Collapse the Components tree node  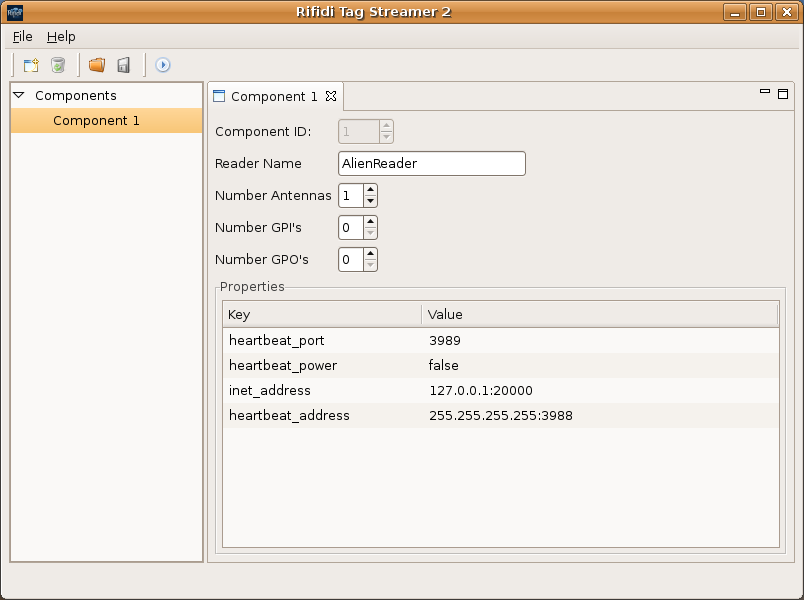(19, 96)
